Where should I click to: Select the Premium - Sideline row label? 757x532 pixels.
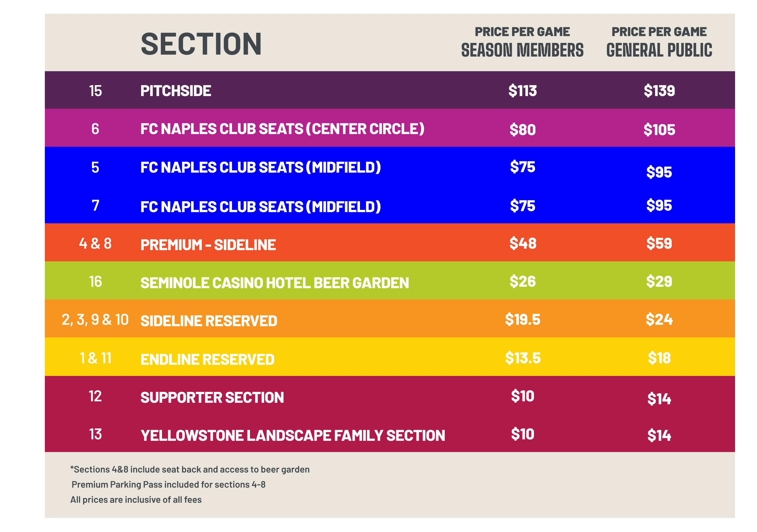click(x=208, y=245)
